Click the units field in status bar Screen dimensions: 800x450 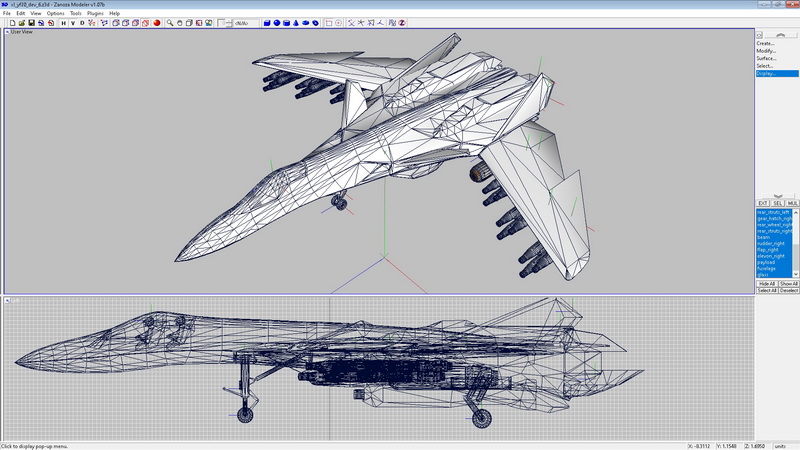tap(786, 446)
